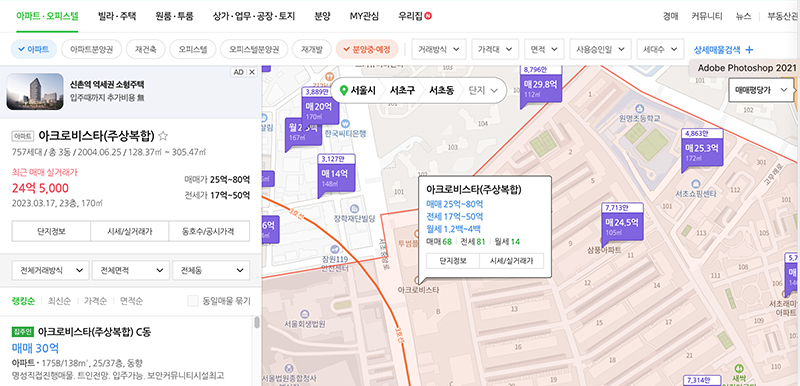Image resolution: width=800 pixels, height=386 pixels.
Task: Expand the 전체거래방식 dropdown
Action: pos(51,270)
